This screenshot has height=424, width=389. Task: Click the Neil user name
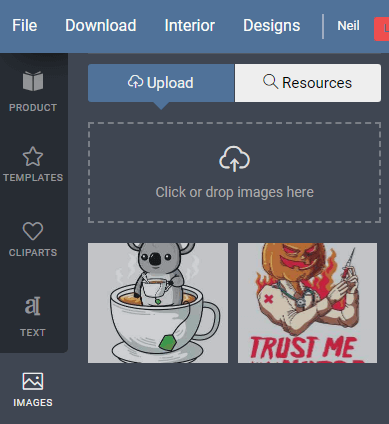pyautogui.click(x=348, y=26)
